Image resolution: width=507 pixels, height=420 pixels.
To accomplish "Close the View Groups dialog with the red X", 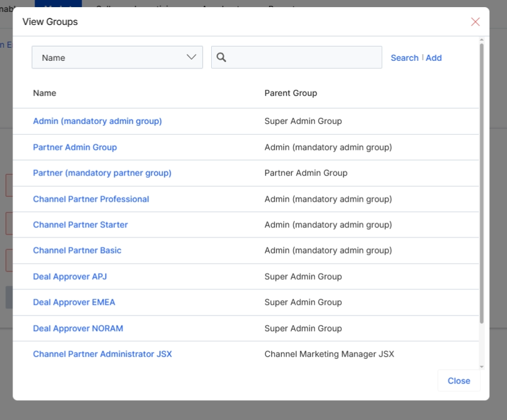I will click(x=475, y=21).
